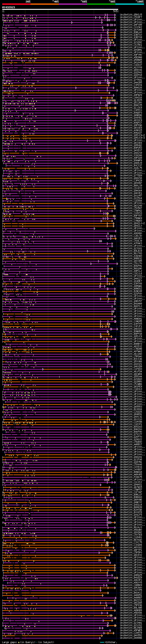
Task: Select the UniRef100_B9PU53 label
Action: pos(131,148)
